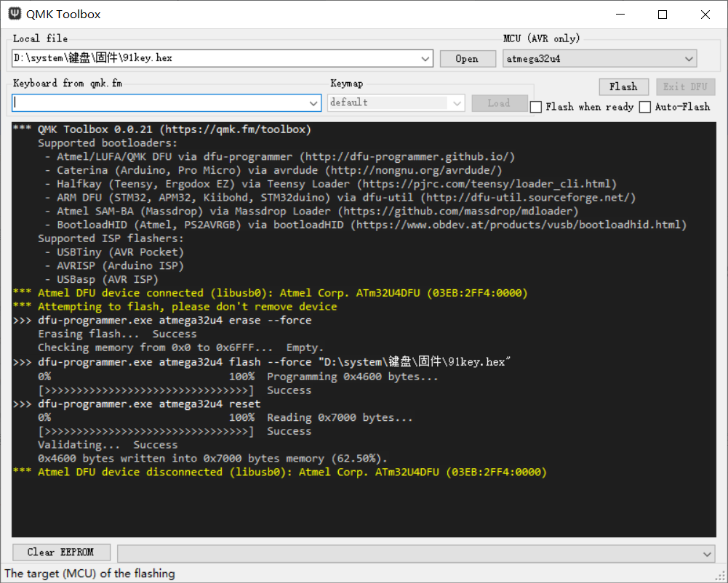The width and height of the screenshot is (728, 583).
Task: Open the bottom command dropdown list
Action: [708, 554]
